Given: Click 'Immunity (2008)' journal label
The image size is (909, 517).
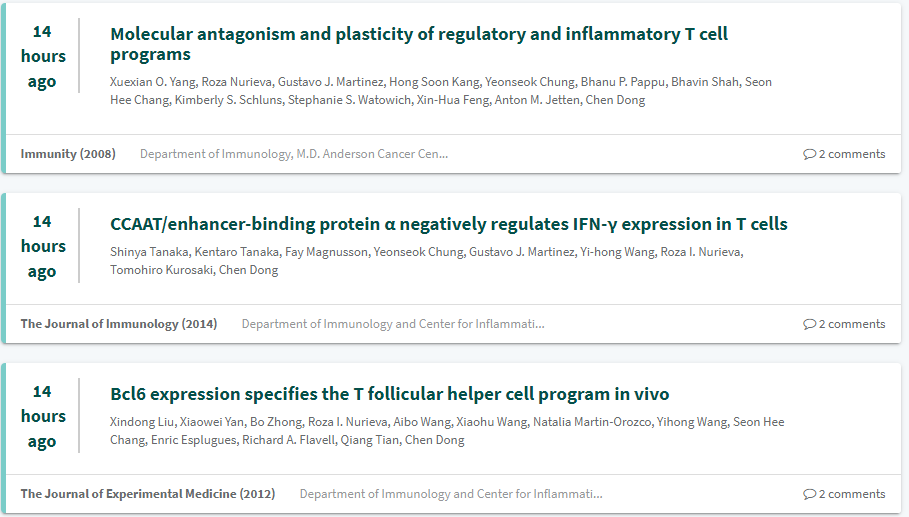Looking at the screenshot, I should pyautogui.click(x=68, y=154).
